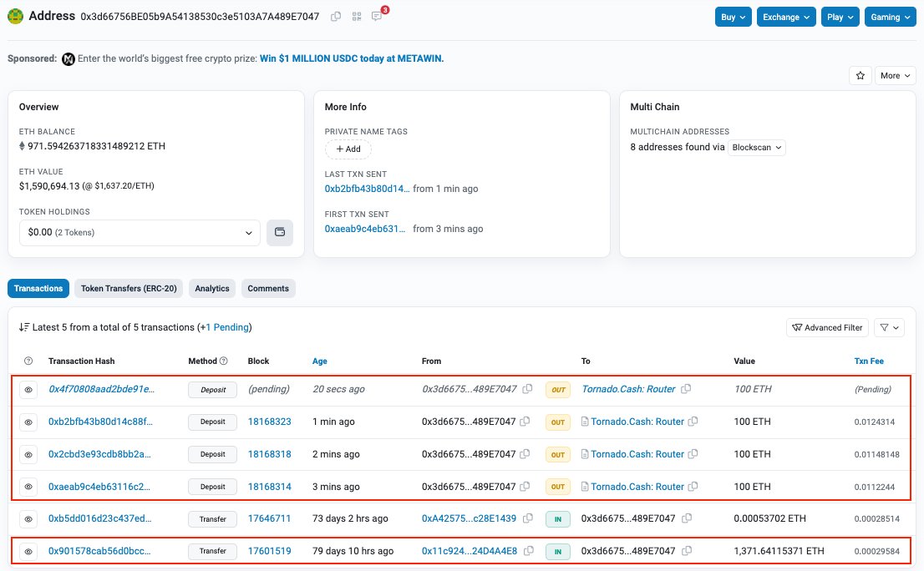924x571 pixels.
Task: Click the Deposit method tag of pending transaction
Action: (x=213, y=390)
